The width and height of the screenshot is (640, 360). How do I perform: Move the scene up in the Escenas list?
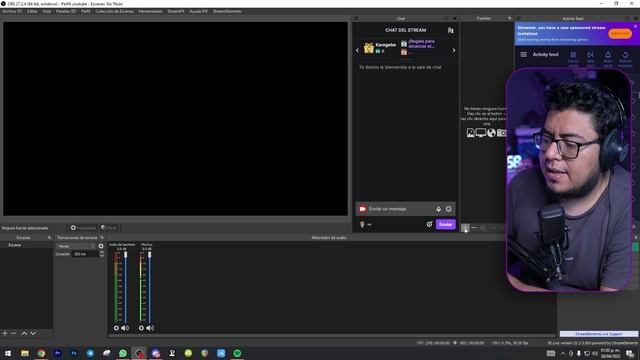point(24,333)
